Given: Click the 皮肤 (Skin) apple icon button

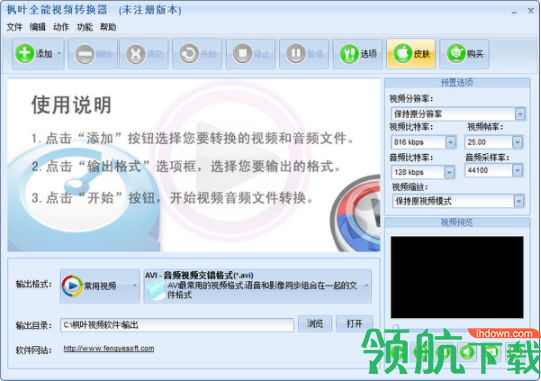Looking at the screenshot, I should (x=411, y=54).
